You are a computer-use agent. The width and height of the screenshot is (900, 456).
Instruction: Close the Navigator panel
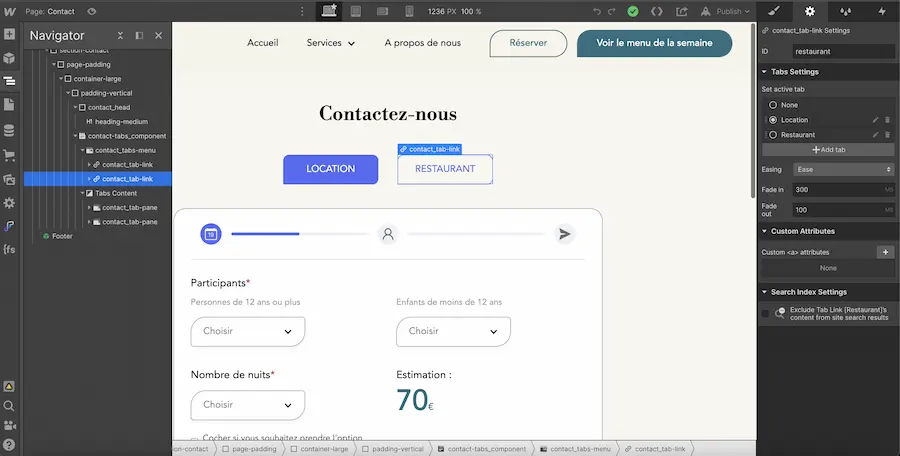tap(159, 36)
